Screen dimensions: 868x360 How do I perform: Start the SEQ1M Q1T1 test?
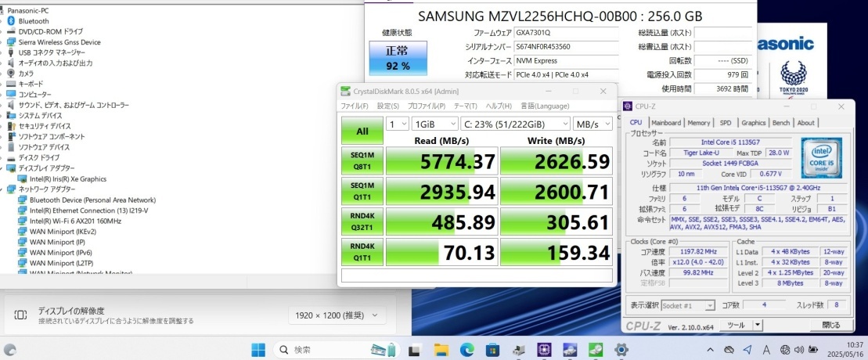[x=362, y=192]
